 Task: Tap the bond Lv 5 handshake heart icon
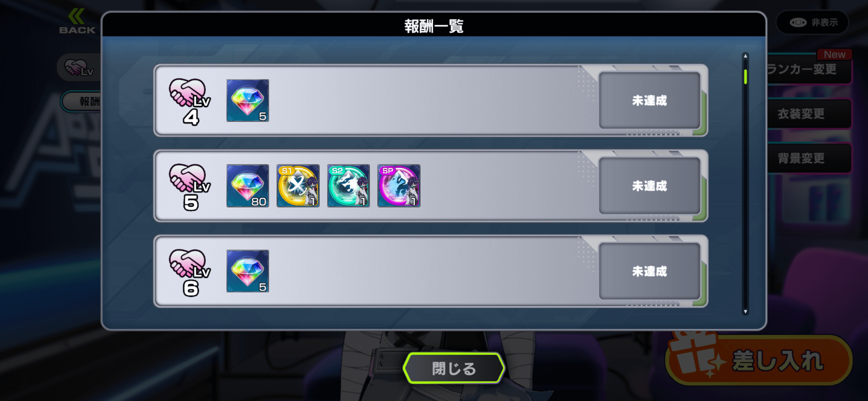pos(190,187)
